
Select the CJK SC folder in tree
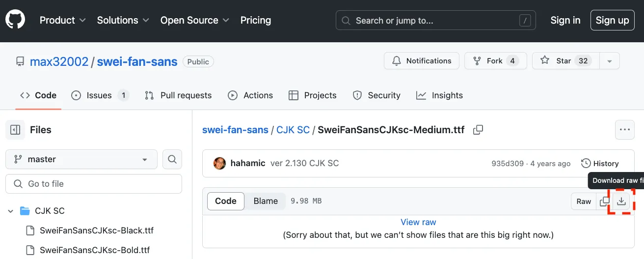pos(50,211)
